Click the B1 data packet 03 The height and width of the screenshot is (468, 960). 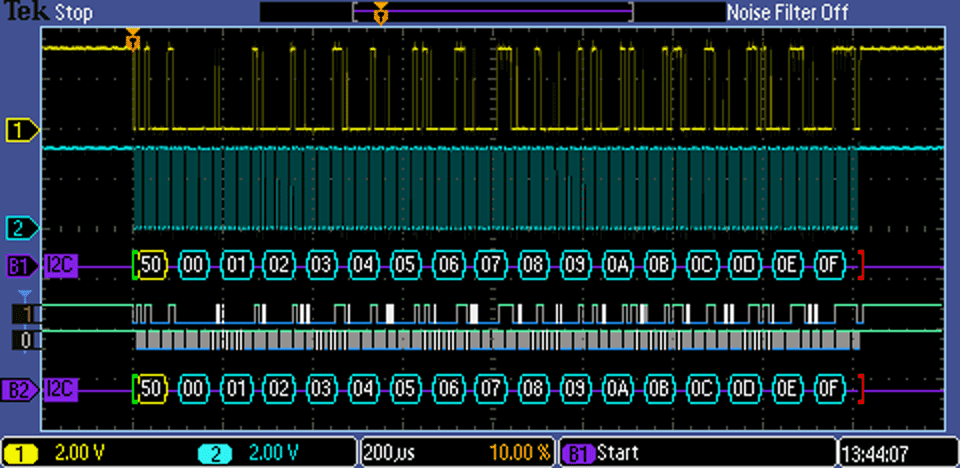(321, 265)
